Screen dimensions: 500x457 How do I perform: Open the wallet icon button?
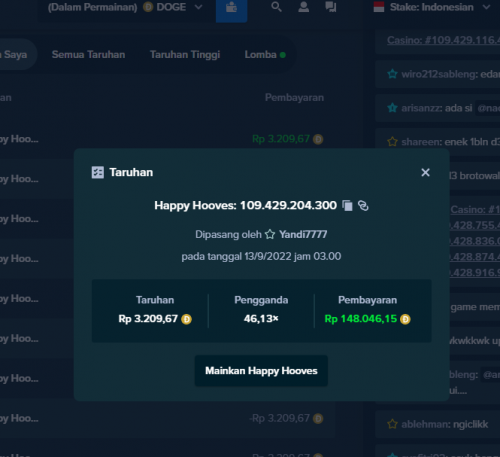click(x=231, y=8)
